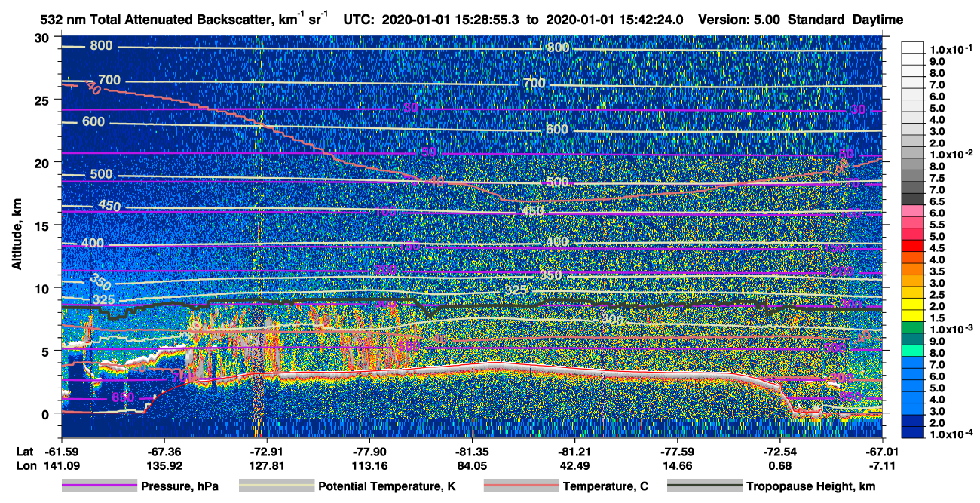Click colorbar label 6.5
Screen dimensions: 980x503
(936, 201)
